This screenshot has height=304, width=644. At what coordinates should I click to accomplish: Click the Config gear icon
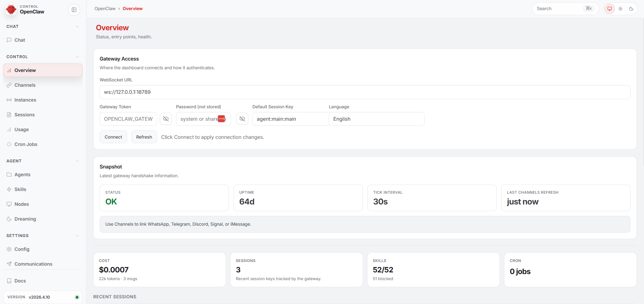pos(9,249)
